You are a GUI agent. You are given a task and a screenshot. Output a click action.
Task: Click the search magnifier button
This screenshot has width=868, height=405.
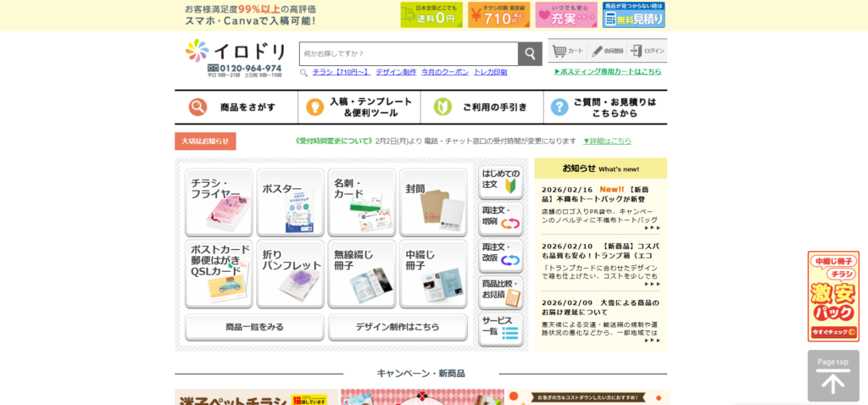530,54
